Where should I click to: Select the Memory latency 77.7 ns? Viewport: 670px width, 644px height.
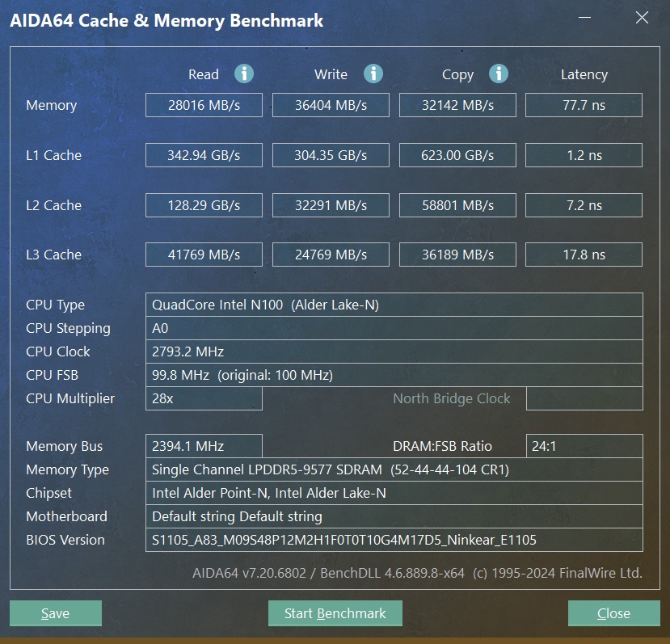(584, 105)
